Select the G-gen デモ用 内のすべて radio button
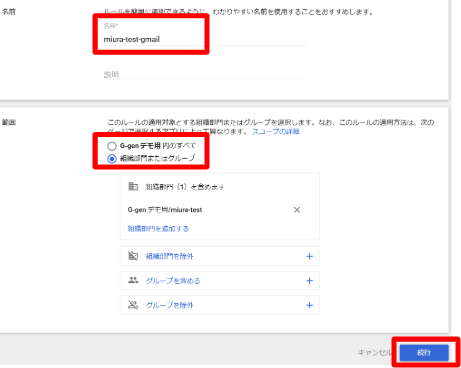This screenshot has width=461, height=368. point(112,146)
